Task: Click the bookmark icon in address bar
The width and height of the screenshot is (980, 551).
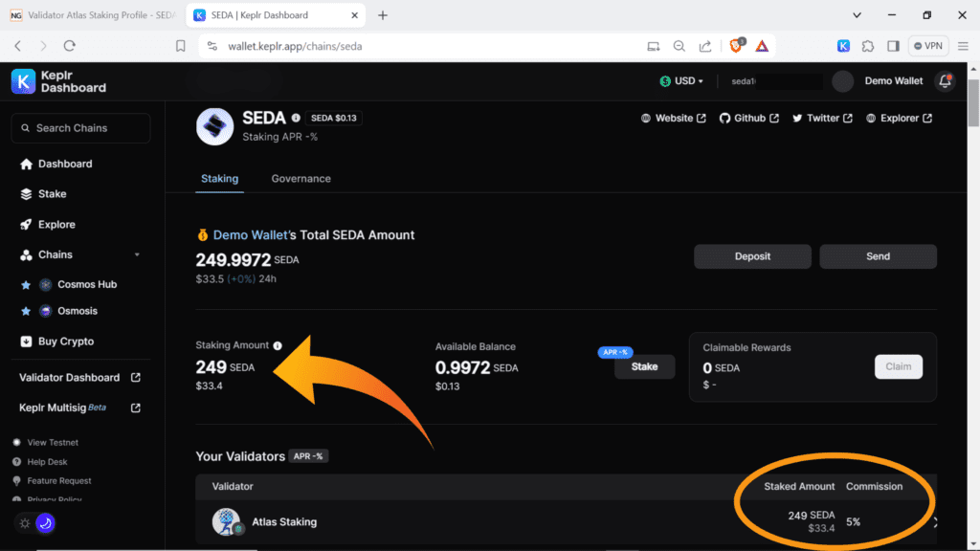Action: 181,45
